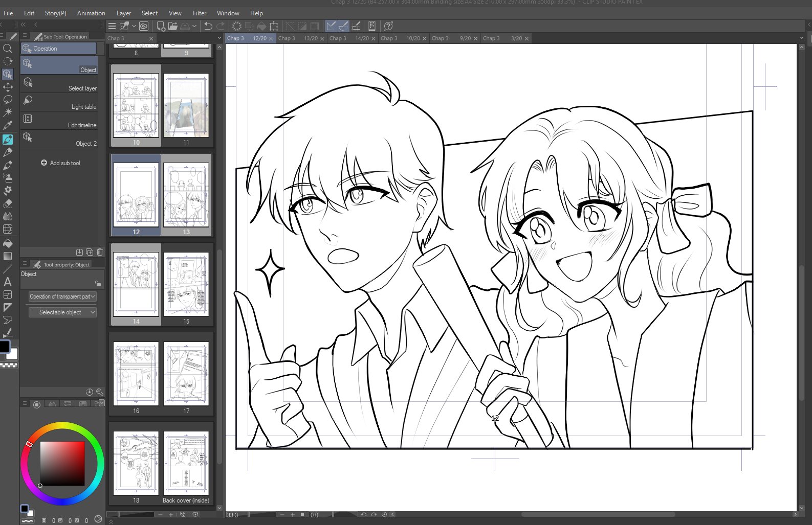Expand the Selectable object dropdown
This screenshot has height=525, width=812.
pos(62,312)
